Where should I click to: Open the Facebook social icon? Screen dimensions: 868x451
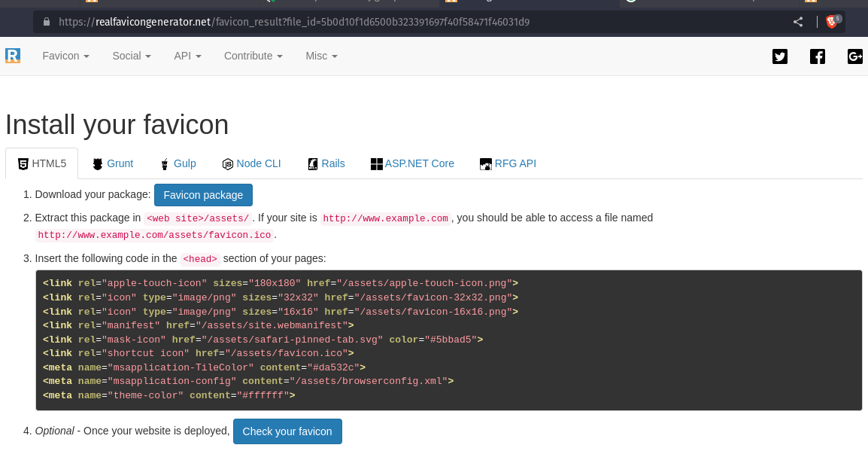pos(817,56)
